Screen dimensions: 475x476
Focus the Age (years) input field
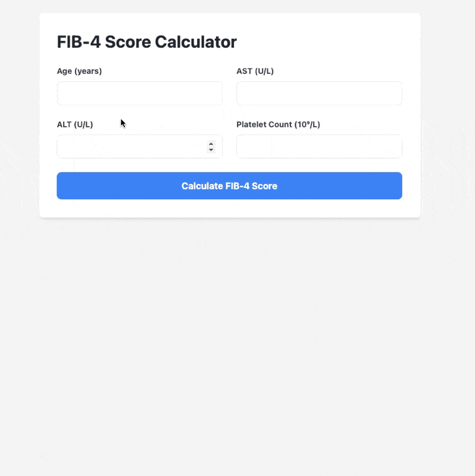coord(140,93)
